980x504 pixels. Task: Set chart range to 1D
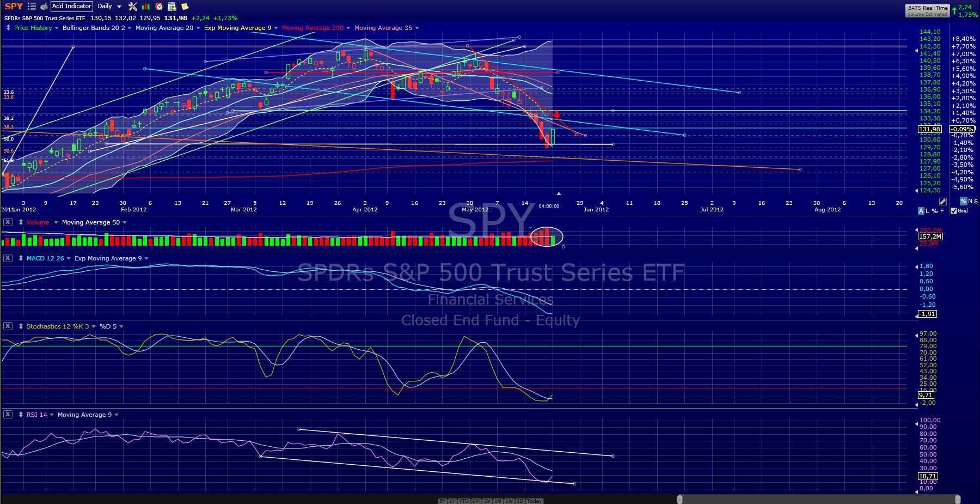point(520,501)
